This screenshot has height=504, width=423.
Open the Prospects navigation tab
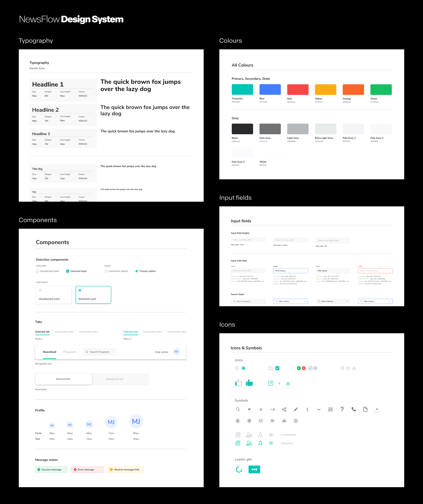pos(70,352)
